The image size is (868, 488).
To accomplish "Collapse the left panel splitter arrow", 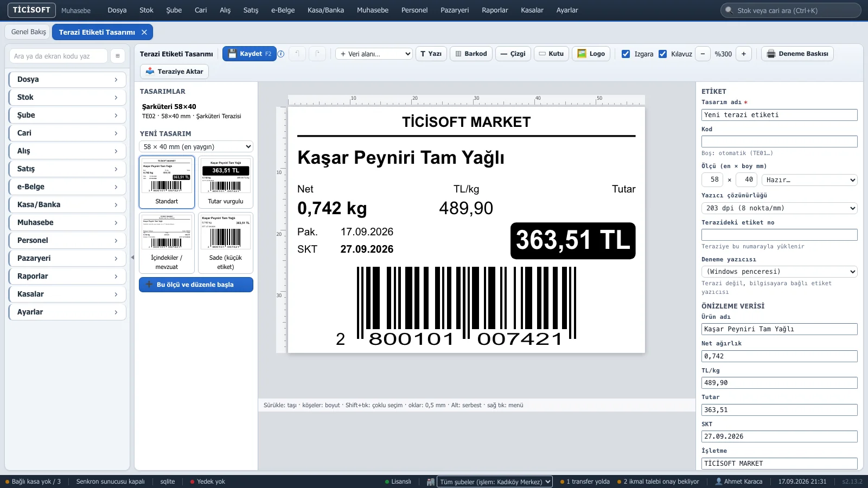I will pyautogui.click(x=132, y=258).
